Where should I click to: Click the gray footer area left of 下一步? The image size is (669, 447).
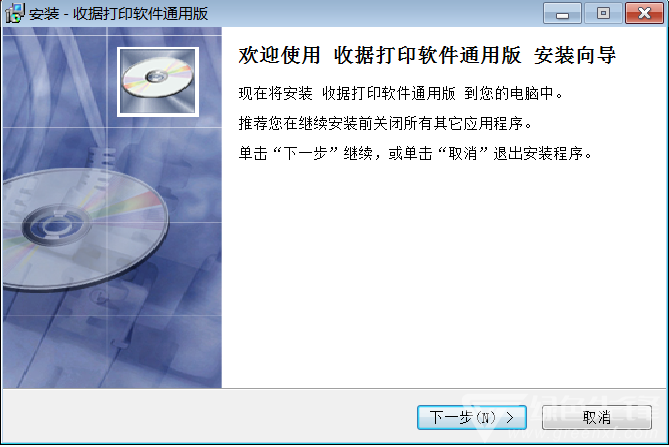coord(209,416)
